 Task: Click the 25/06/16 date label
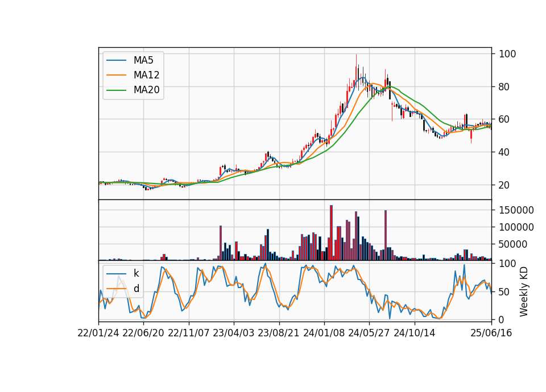491,333
